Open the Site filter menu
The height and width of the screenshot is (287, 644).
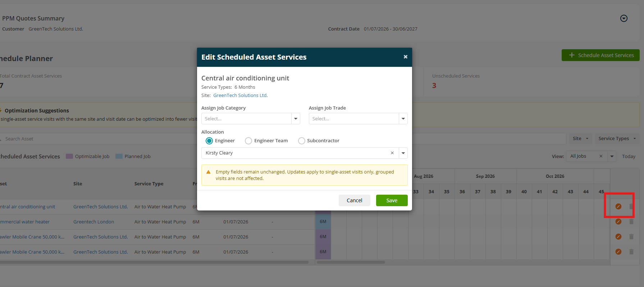[x=580, y=139]
